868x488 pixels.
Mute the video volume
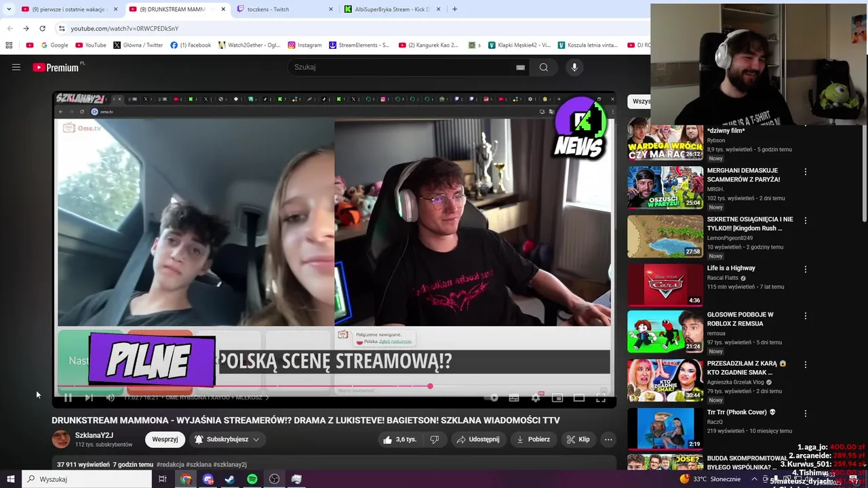coord(111,398)
